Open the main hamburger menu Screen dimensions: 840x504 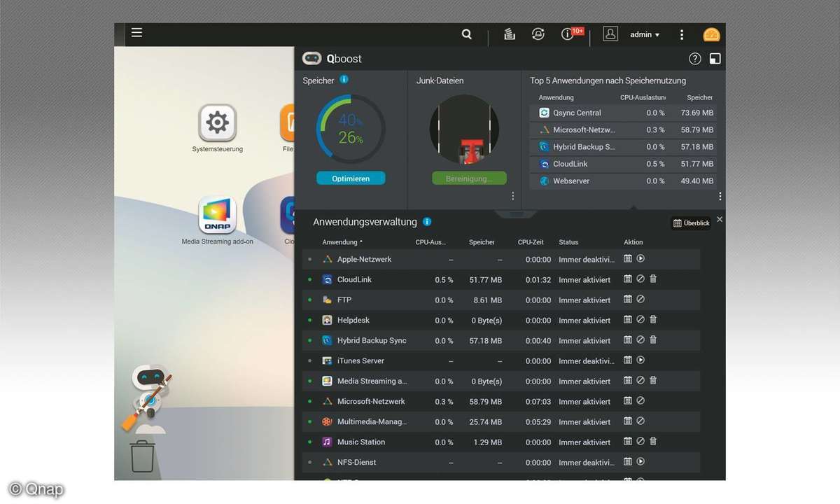136,33
